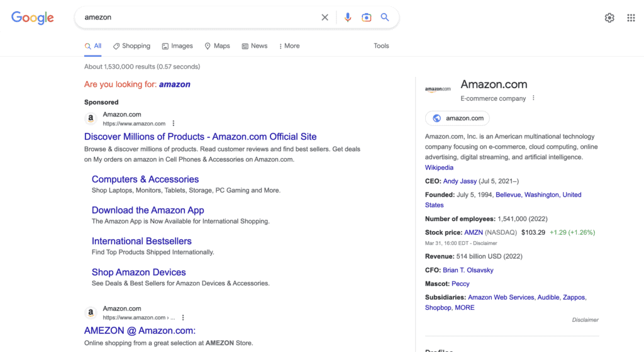
Task: Click the Sponsored label
Action: 101,103
